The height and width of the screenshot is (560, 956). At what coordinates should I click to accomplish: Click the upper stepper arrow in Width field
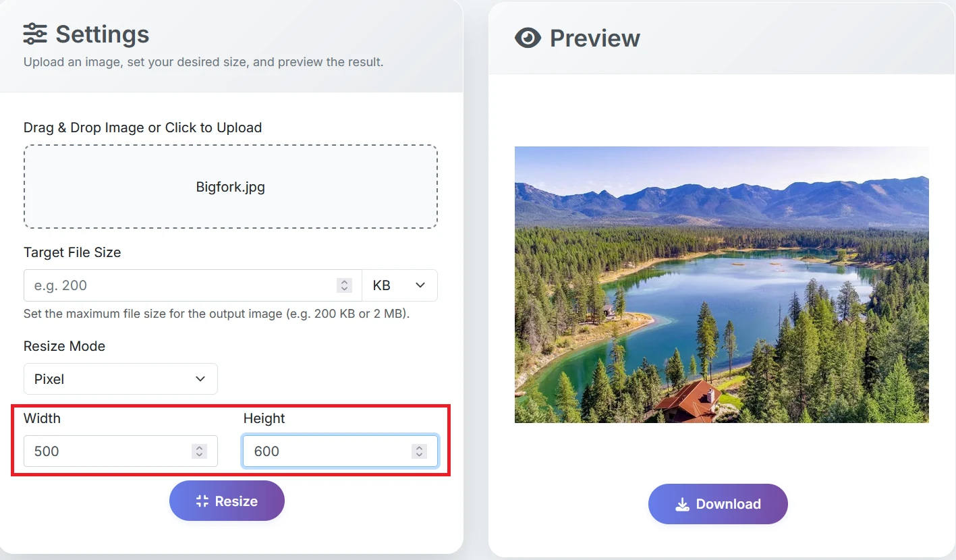pos(200,447)
